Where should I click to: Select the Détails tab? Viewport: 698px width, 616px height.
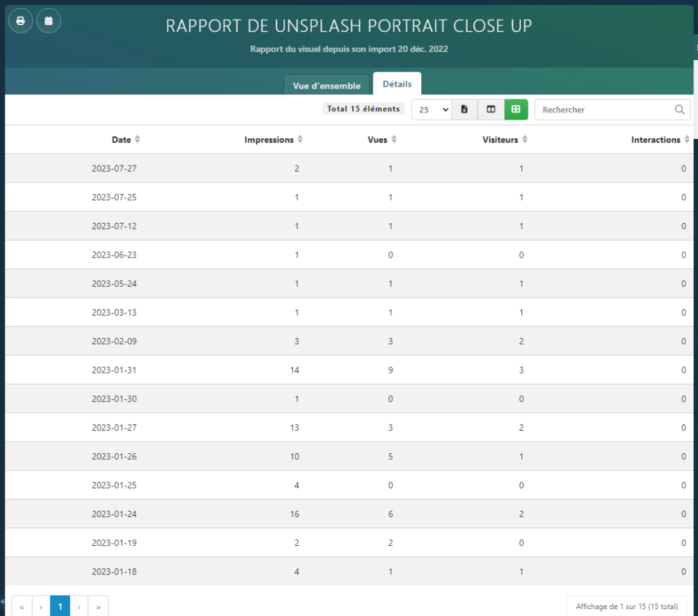397,84
